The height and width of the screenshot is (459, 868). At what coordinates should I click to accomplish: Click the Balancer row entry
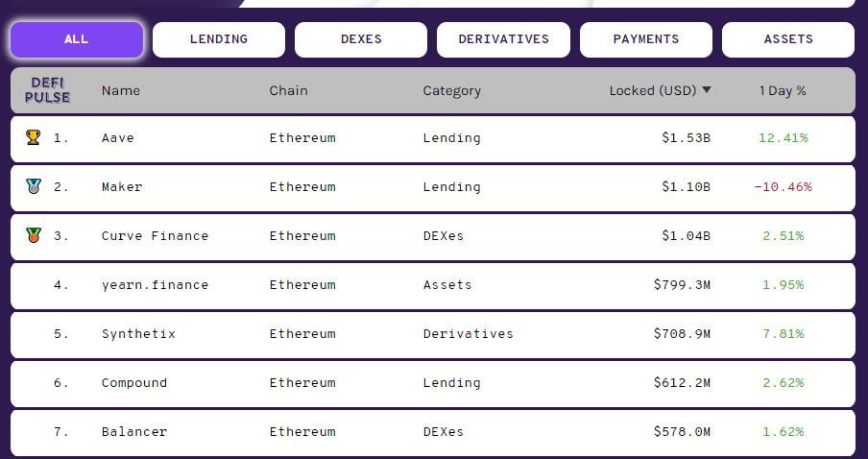134,432
